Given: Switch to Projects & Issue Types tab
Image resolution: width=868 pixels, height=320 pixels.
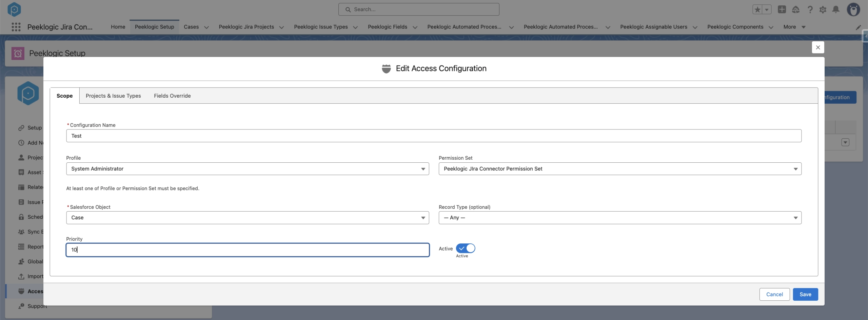Looking at the screenshot, I should coord(113,96).
